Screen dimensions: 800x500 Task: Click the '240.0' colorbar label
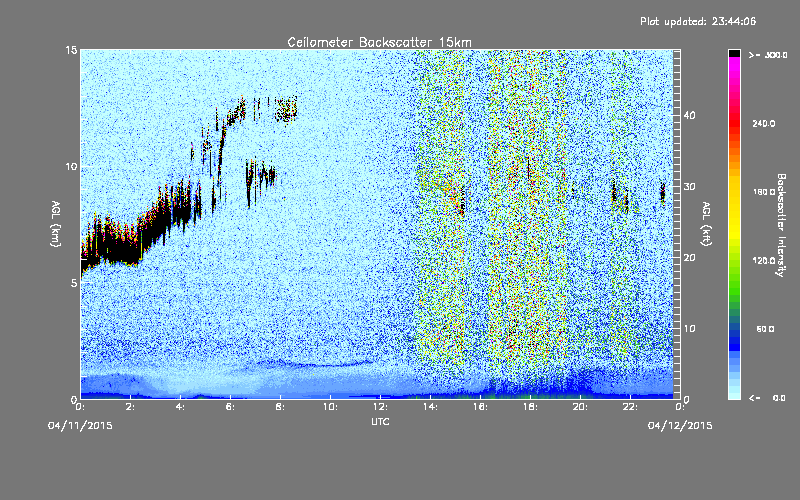764,123
